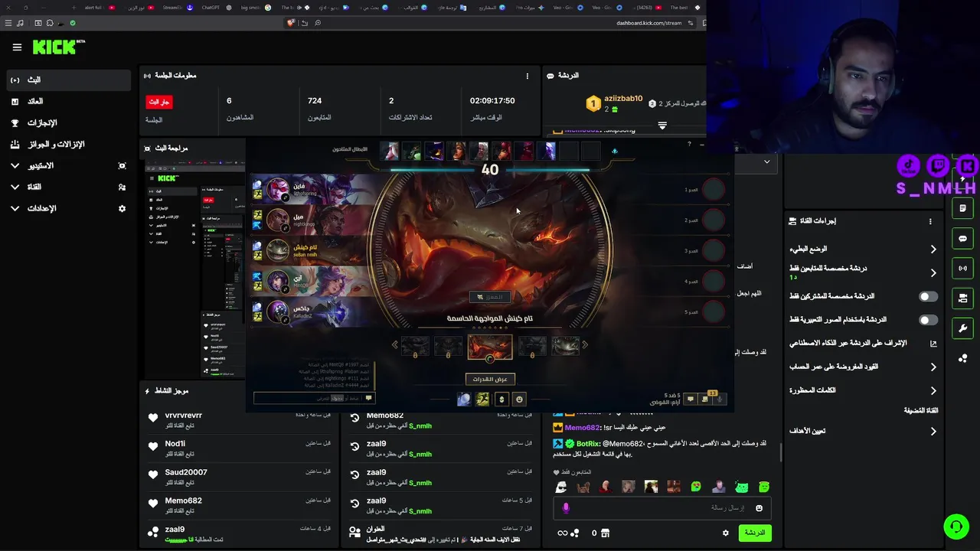Click the Vayne 9thofspring player row
Screen dimensions: 980x551
[312, 189]
